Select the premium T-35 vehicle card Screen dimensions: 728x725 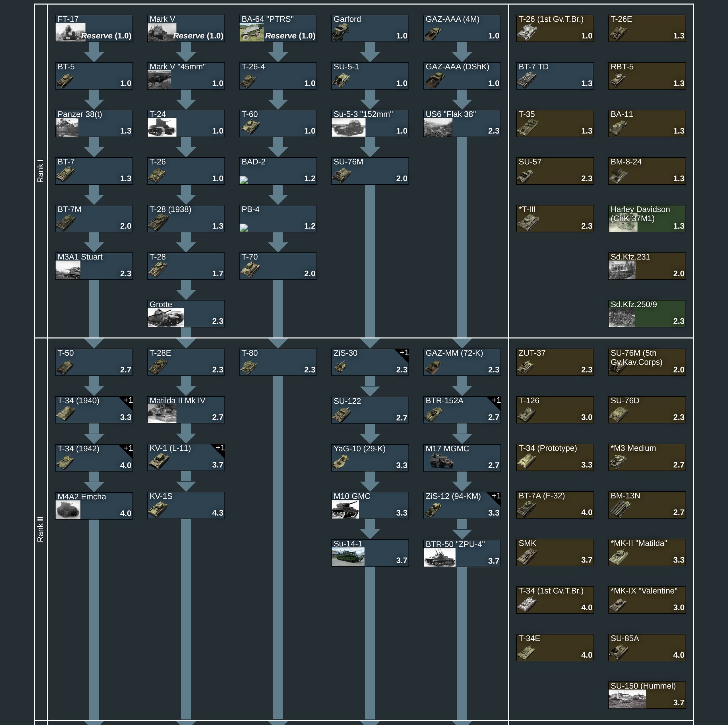[x=555, y=123]
